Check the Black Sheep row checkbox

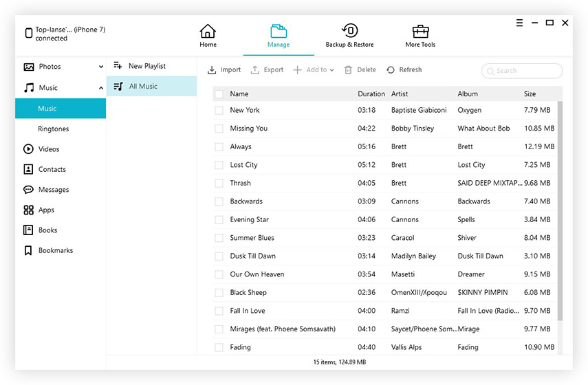219,293
